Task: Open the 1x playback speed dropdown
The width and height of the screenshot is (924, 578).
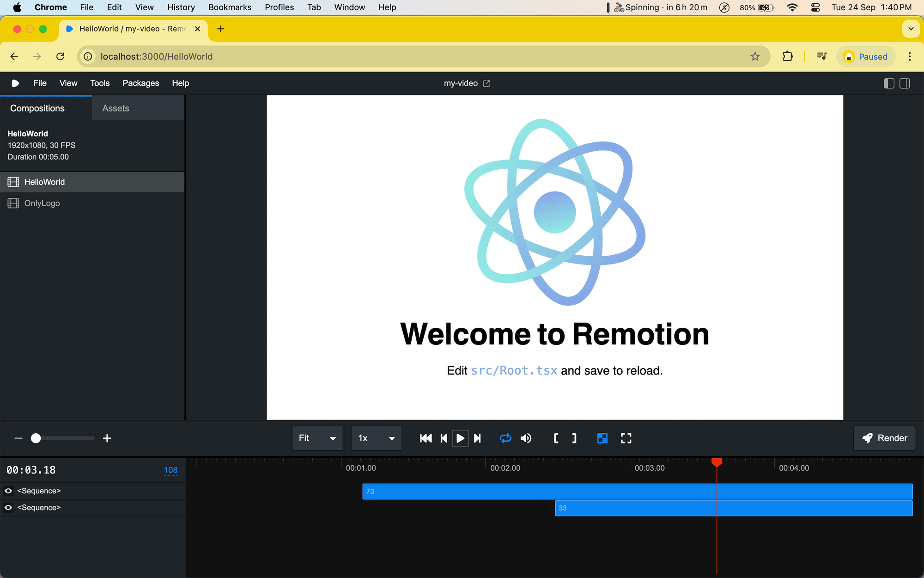Action: click(x=377, y=438)
